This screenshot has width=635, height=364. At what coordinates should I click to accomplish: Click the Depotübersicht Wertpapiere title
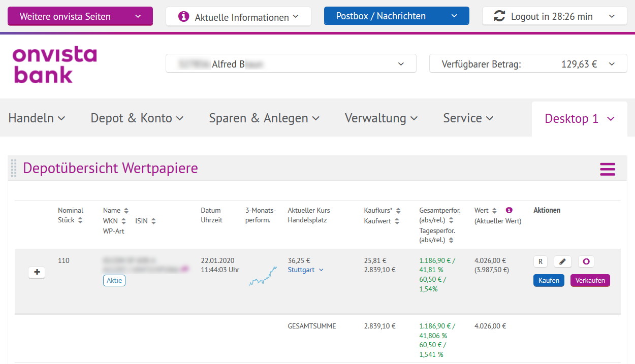click(x=110, y=168)
